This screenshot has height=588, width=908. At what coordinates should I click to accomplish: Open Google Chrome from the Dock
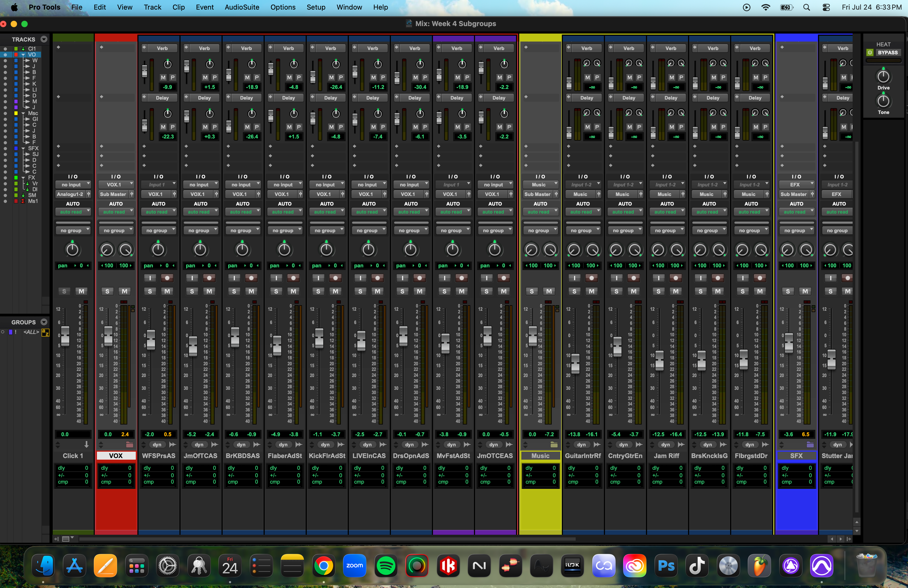(324, 565)
